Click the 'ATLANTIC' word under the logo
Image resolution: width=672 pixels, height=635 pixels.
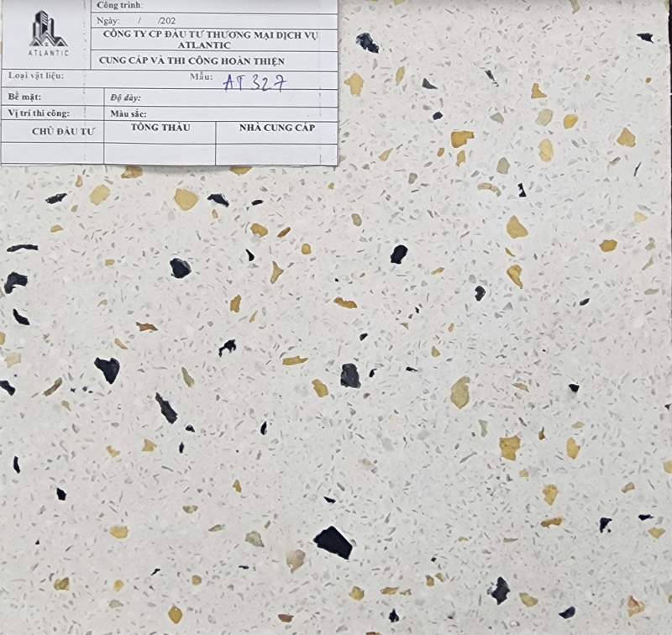[x=49, y=53]
